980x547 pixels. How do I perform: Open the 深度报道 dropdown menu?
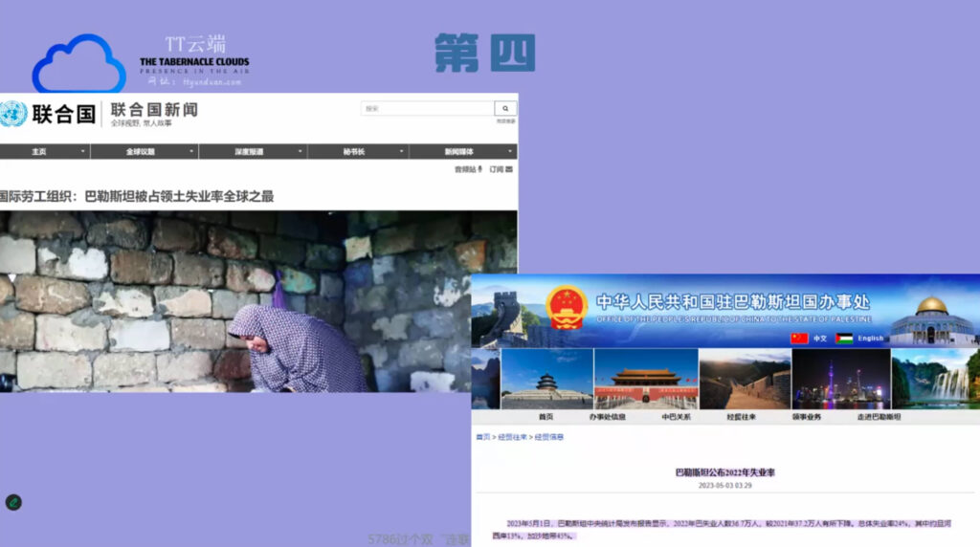301,152
